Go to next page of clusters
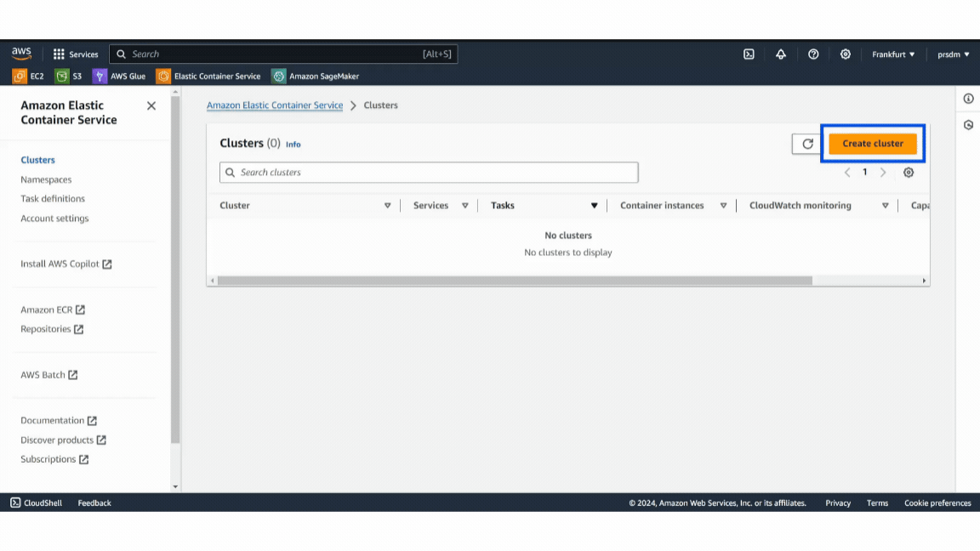The width and height of the screenshot is (980, 551). (882, 173)
